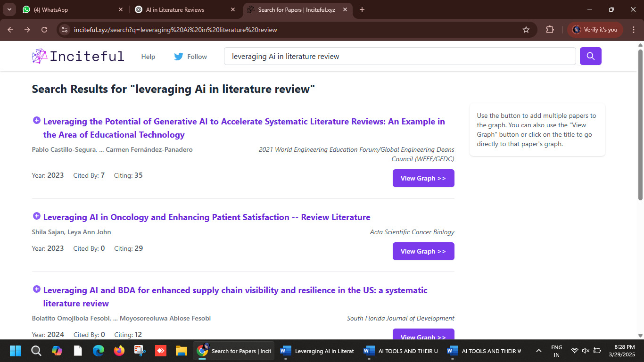Click the browser address bar URL

(175, 30)
